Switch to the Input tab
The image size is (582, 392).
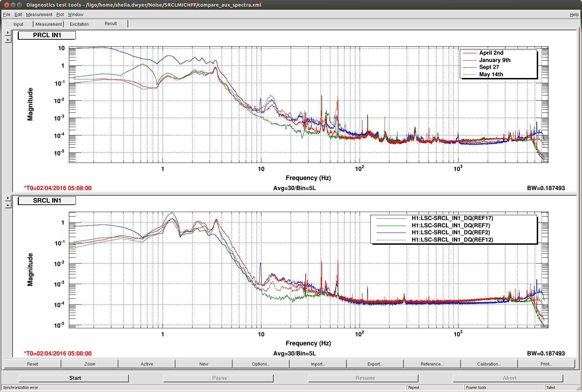[x=18, y=24]
